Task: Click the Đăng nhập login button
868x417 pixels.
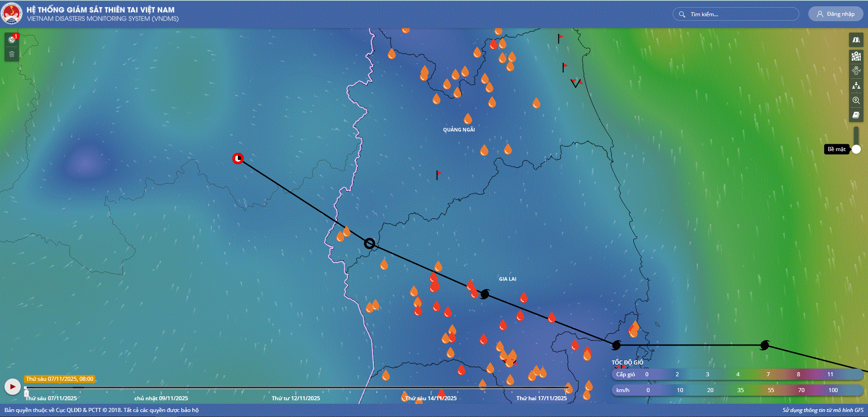Action: (835, 14)
